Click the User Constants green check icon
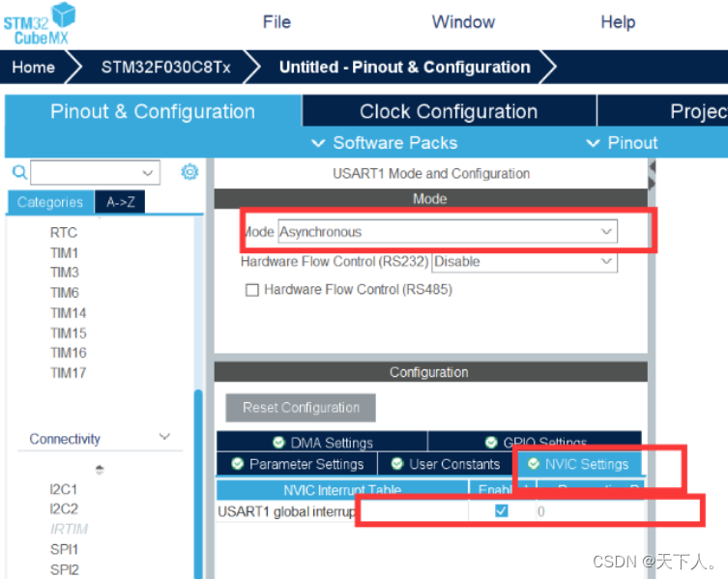 [x=397, y=463]
